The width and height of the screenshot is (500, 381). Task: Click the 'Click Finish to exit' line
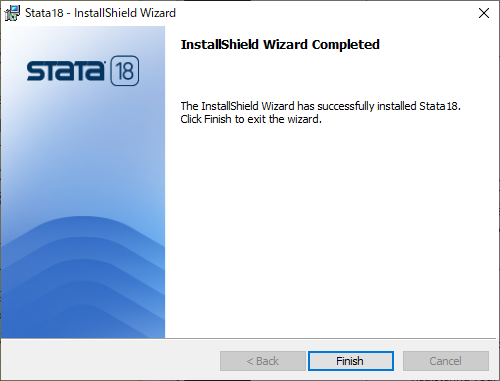tap(251, 119)
